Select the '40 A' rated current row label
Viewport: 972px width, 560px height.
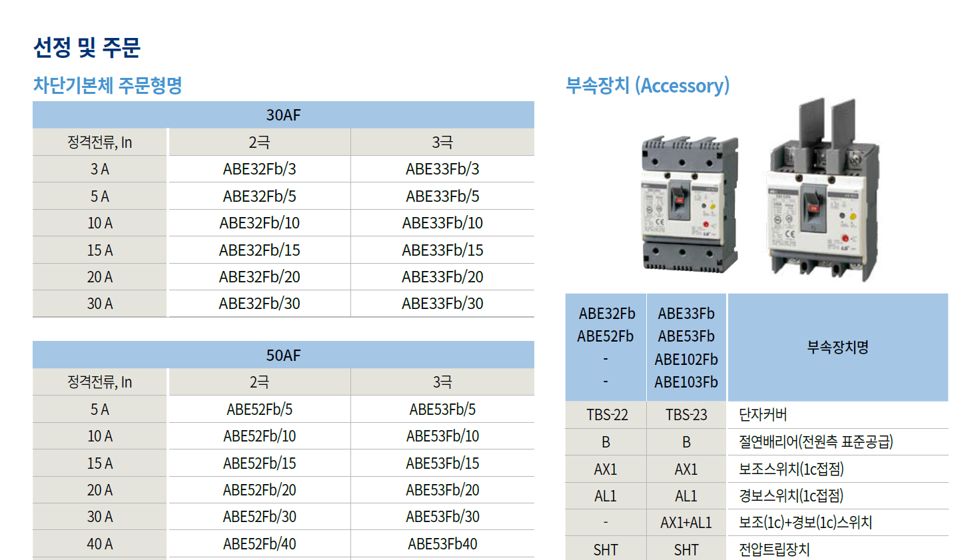(x=100, y=544)
